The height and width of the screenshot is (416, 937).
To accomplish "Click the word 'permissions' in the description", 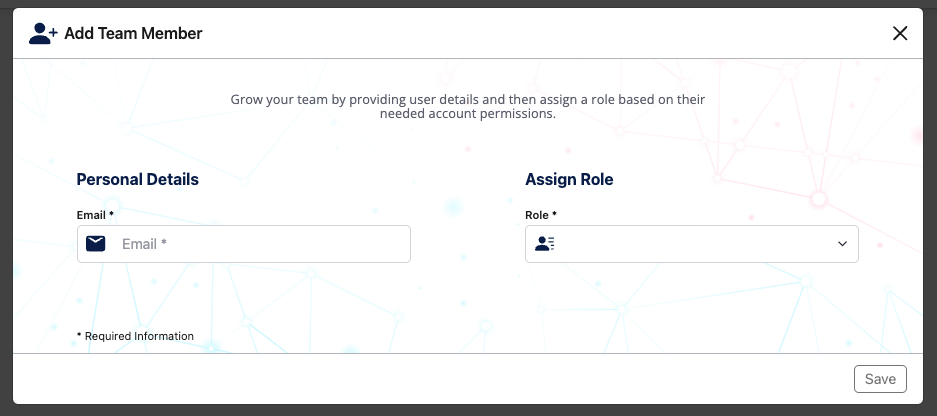I will click(x=521, y=114).
